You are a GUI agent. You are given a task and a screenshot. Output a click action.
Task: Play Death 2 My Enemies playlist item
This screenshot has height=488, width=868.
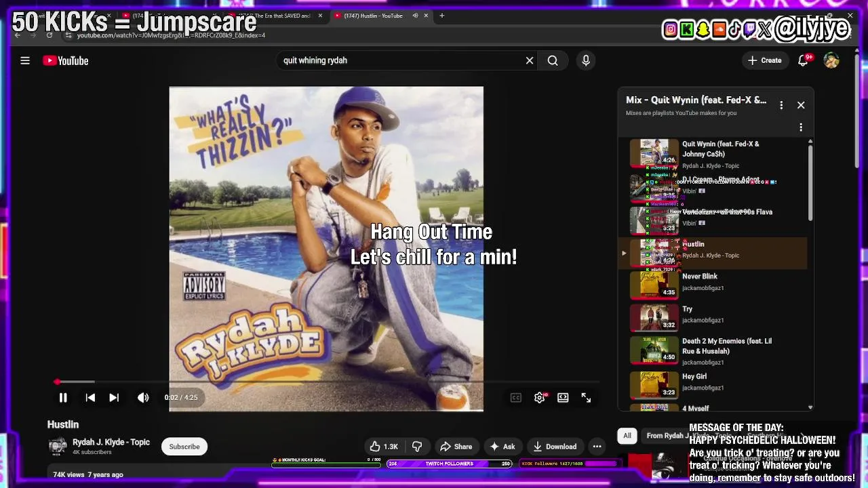click(x=713, y=351)
